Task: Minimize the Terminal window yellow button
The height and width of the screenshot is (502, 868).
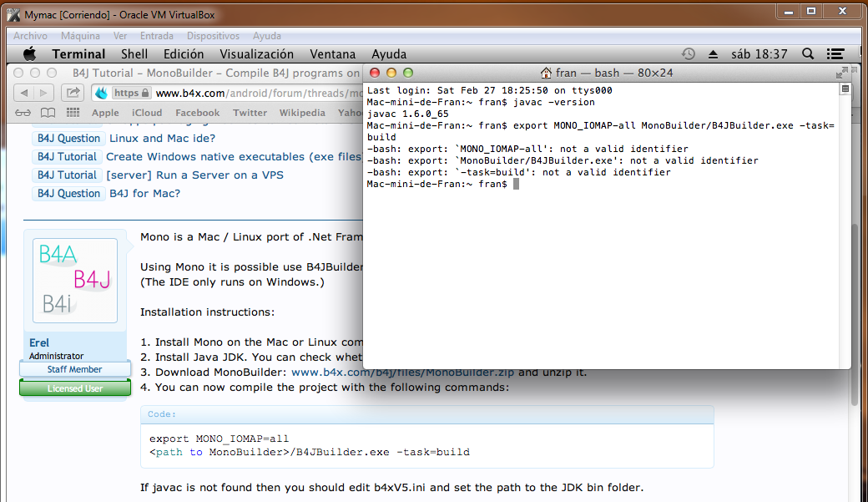Action: pos(391,73)
